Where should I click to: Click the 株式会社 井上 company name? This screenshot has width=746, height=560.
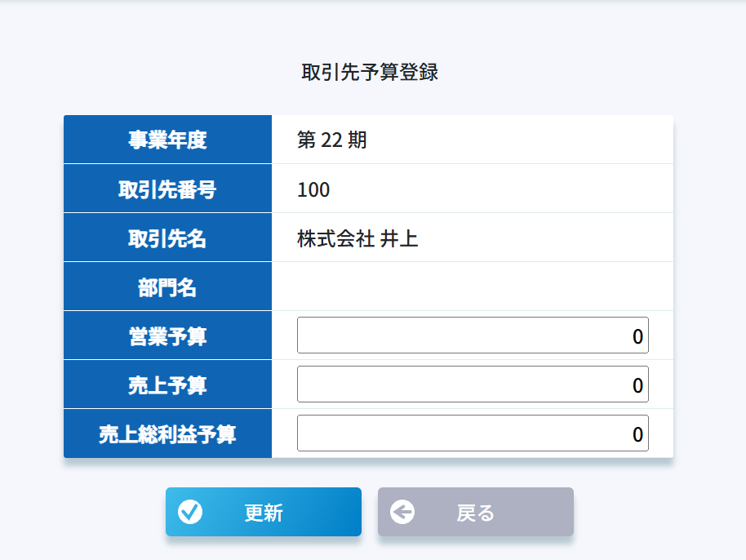click(357, 238)
